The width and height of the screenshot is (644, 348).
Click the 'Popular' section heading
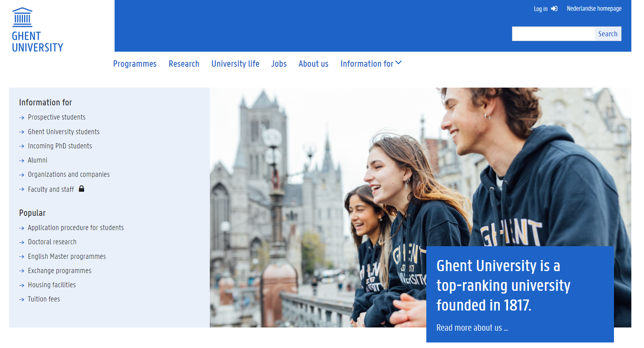(32, 213)
